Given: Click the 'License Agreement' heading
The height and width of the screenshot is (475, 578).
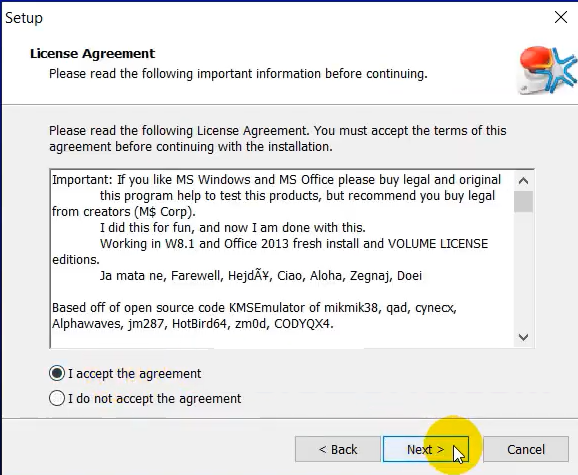Looking at the screenshot, I should [x=93, y=54].
